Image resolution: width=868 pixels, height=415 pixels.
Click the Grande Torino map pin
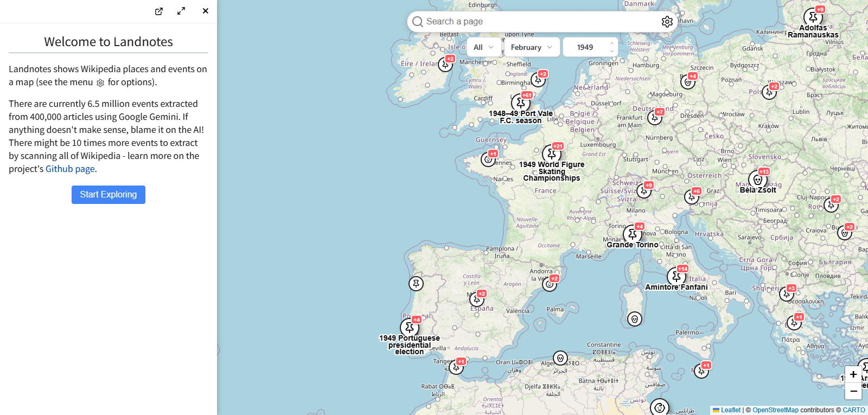(632, 234)
